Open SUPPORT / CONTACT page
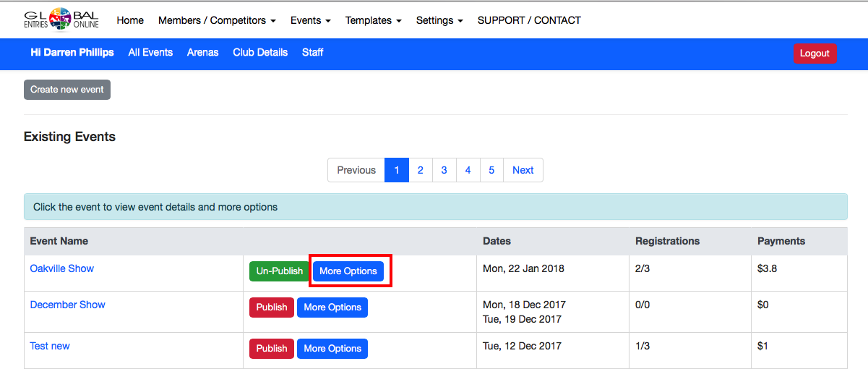Screen dimensions: 868x369 click(x=529, y=20)
